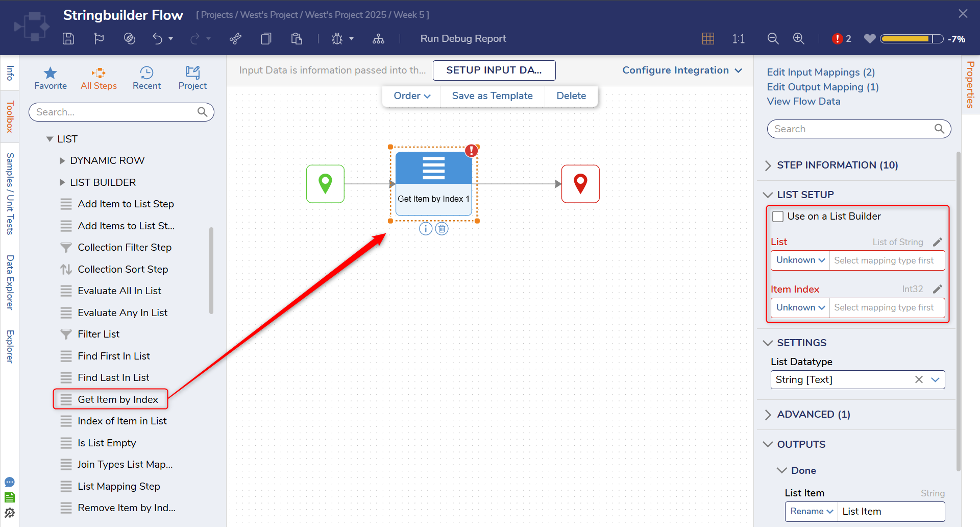
Task: Click the SETUP INPUT DATA button
Action: tap(494, 70)
